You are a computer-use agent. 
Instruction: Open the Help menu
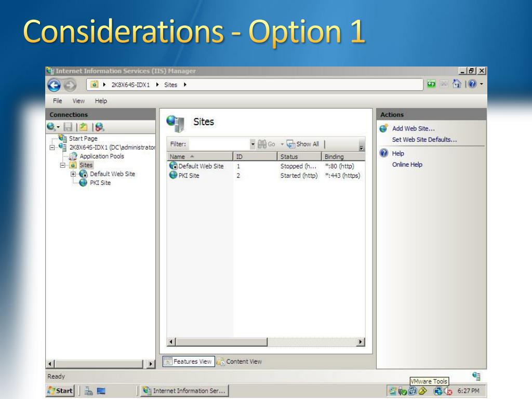coord(101,101)
